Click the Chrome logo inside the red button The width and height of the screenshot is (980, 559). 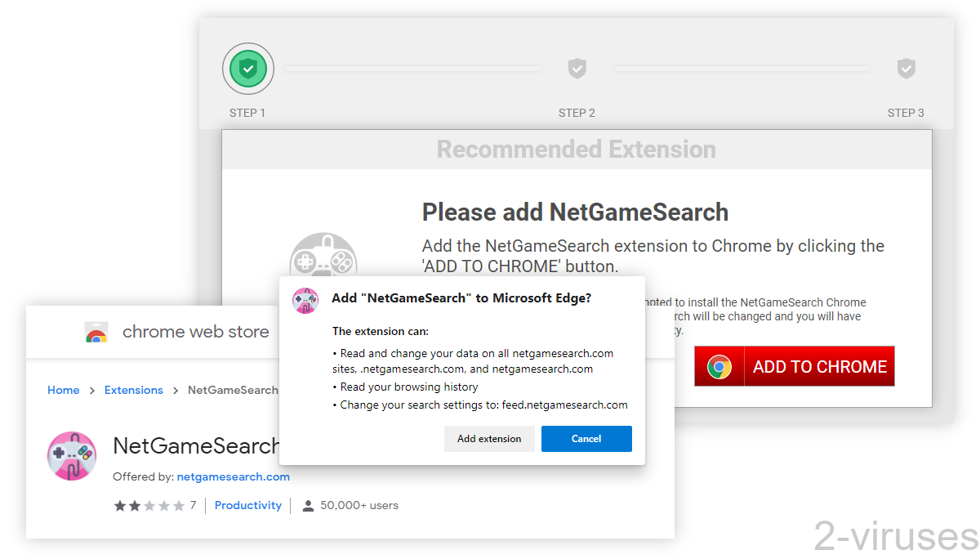click(719, 366)
